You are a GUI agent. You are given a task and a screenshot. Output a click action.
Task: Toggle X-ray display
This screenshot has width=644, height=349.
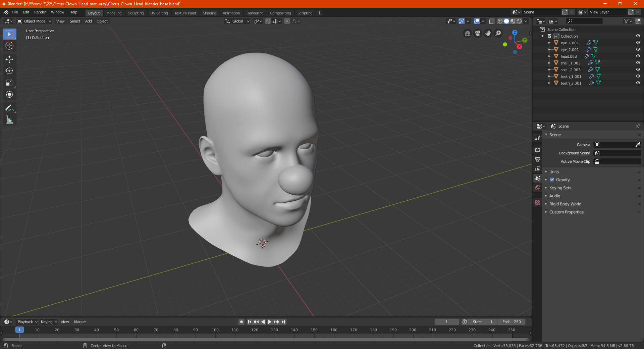(492, 21)
